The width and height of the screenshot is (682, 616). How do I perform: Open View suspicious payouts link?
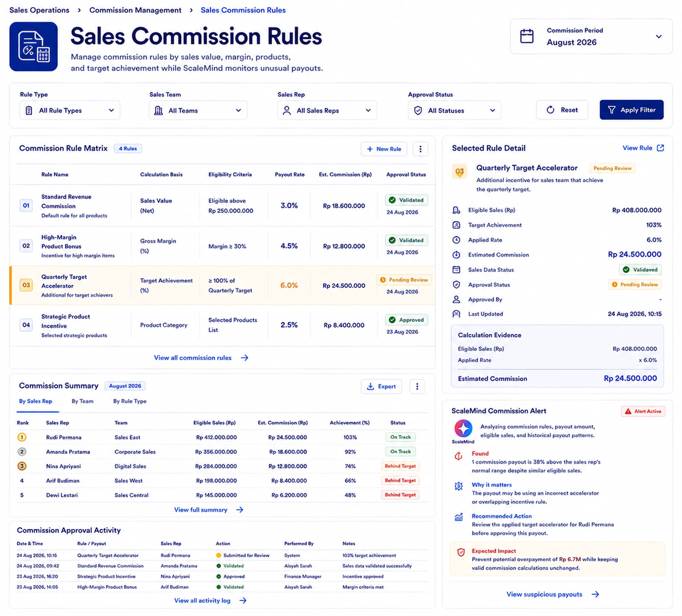tap(553, 594)
